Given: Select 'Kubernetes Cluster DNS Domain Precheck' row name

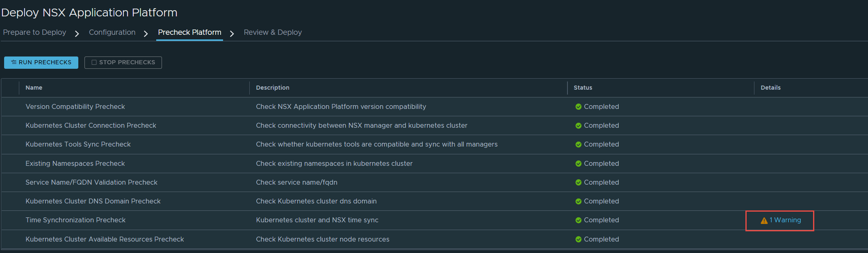Looking at the screenshot, I should pyautogui.click(x=93, y=201).
